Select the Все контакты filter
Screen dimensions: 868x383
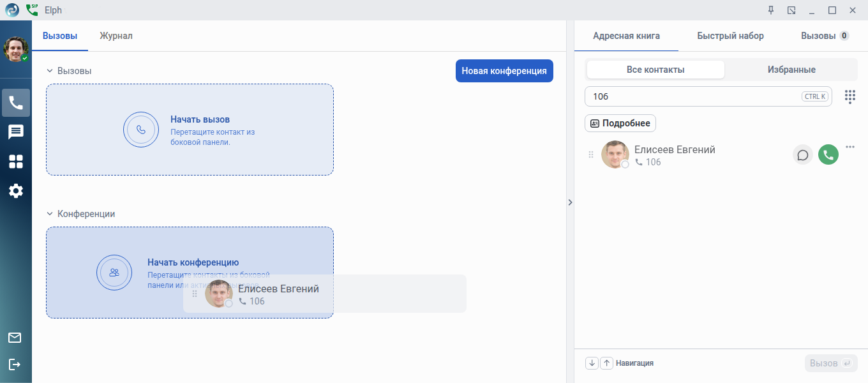(x=655, y=70)
